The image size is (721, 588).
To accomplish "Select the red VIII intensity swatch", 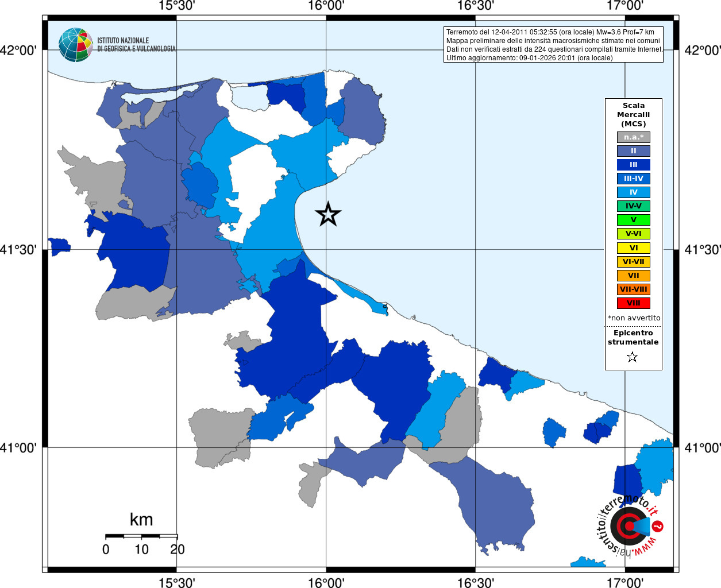I will click(634, 303).
